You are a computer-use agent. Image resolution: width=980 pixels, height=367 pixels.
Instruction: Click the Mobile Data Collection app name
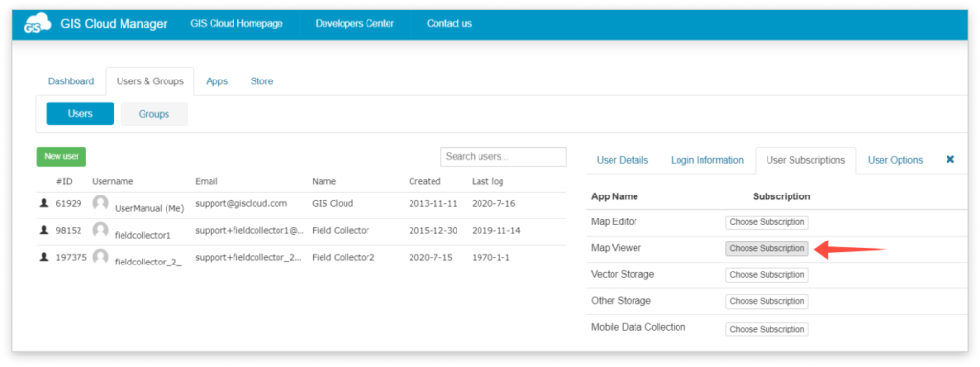(x=638, y=328)
